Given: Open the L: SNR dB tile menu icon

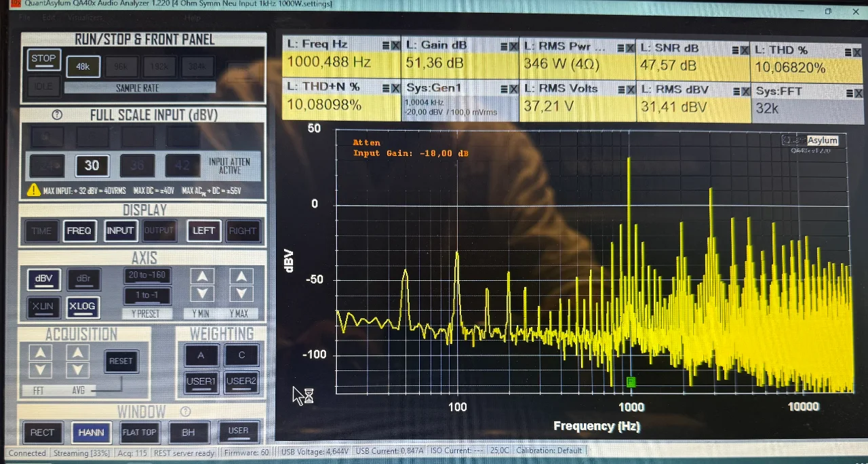Looking at the screenshot, I should pyautogui.click(x=736, y=50).
